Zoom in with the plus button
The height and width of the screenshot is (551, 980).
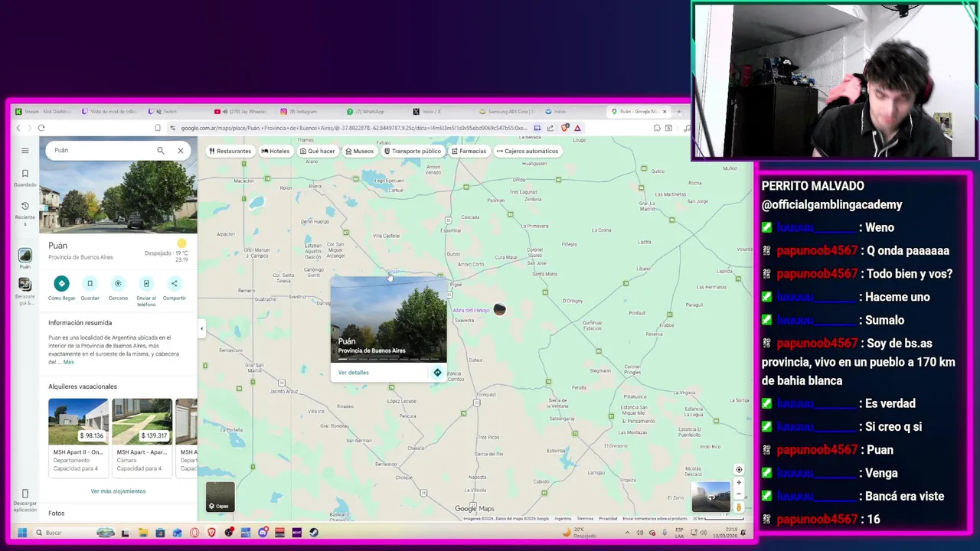(x=739, y=483)
